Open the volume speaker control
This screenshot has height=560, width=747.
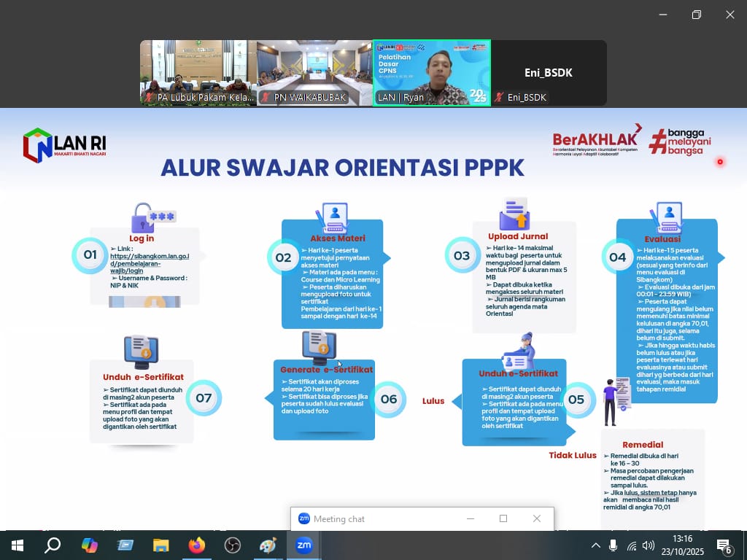(649, 545)
